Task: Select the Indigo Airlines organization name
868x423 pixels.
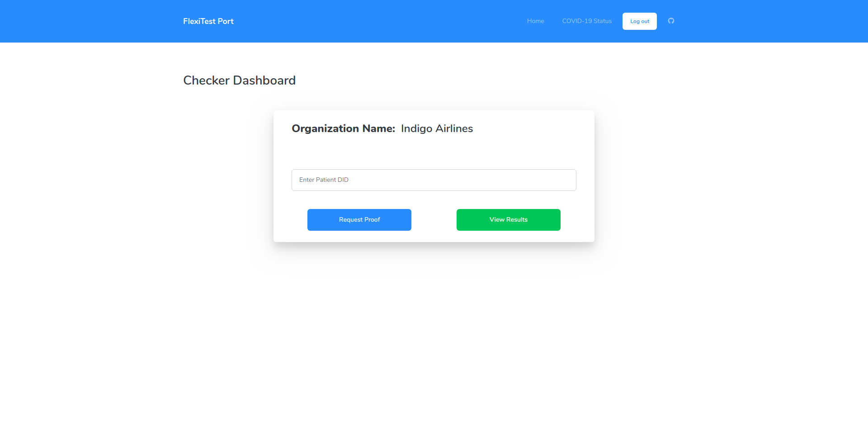Action: coord(437,128)
